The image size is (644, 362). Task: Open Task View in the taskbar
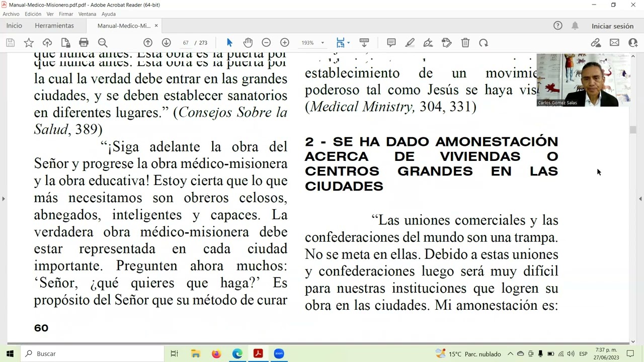(x=174, y=353)
